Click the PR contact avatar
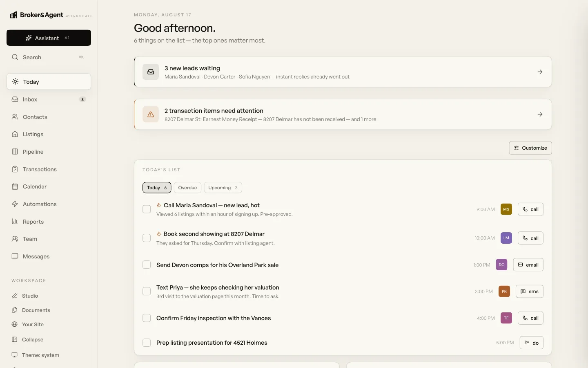Viewport: 588px width, 368px height. [504, 292]
